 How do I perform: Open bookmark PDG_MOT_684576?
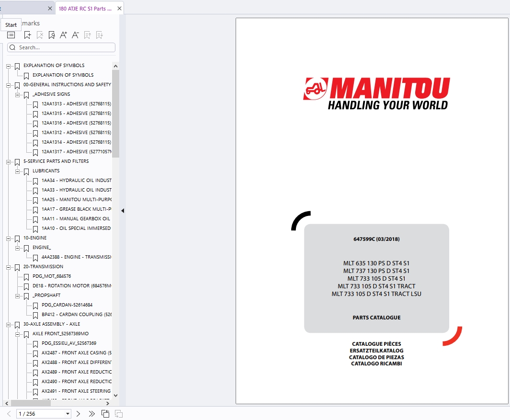pos(52,276)
